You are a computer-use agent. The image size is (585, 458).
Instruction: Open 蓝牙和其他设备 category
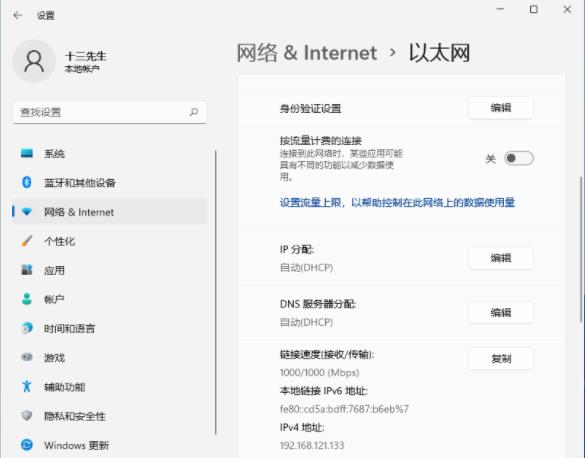click(110, 182)
